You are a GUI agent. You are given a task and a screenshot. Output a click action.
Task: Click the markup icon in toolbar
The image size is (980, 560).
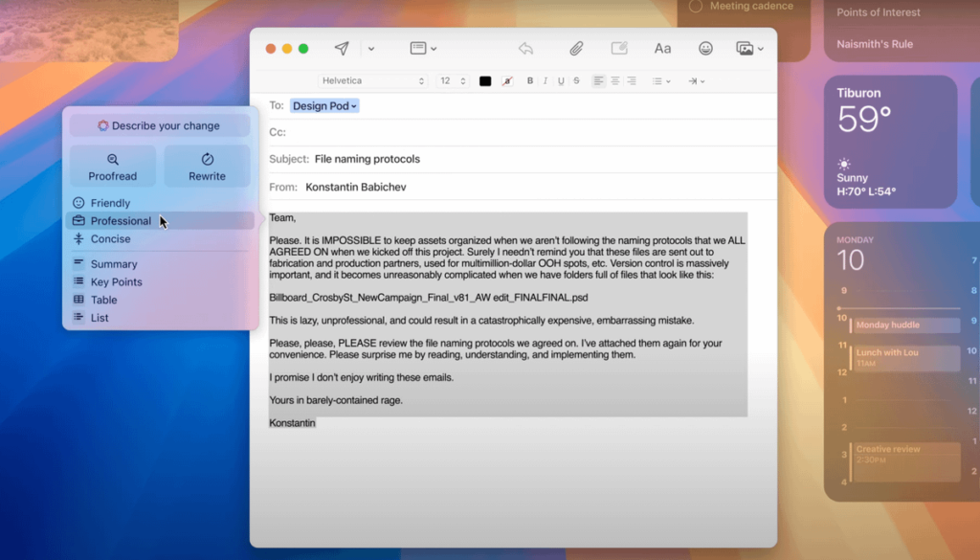(619, 49)
